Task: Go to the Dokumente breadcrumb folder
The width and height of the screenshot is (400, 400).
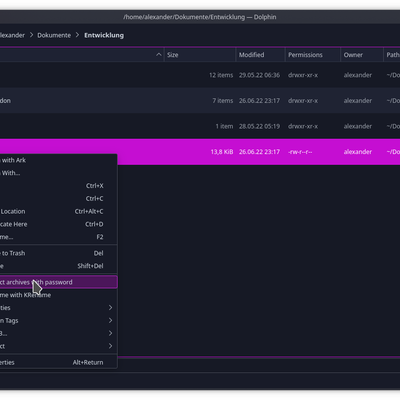Action: coord(54,35)
